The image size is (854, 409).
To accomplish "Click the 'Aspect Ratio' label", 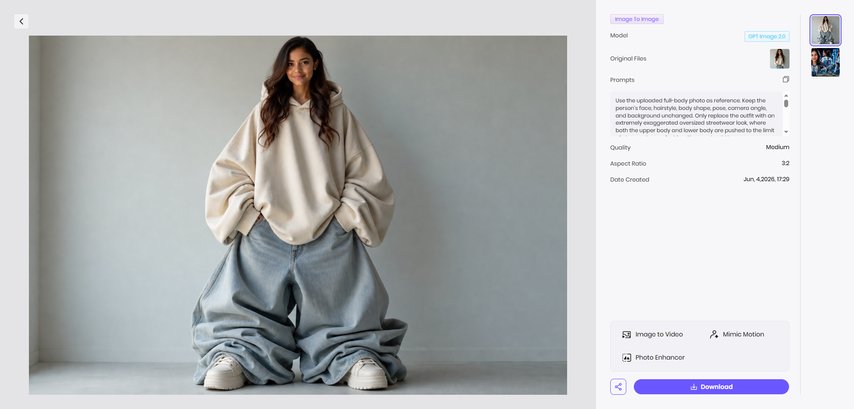I will [628, 163].
